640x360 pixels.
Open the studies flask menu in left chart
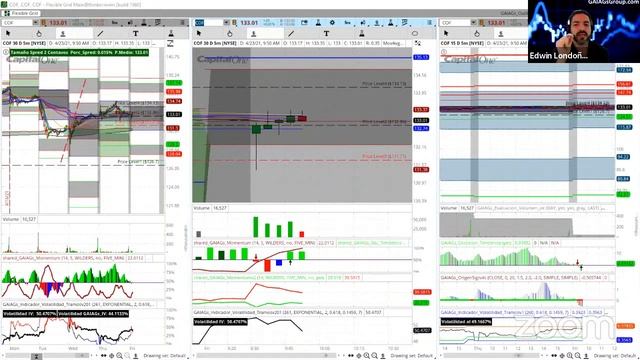(x=144, y=22)
